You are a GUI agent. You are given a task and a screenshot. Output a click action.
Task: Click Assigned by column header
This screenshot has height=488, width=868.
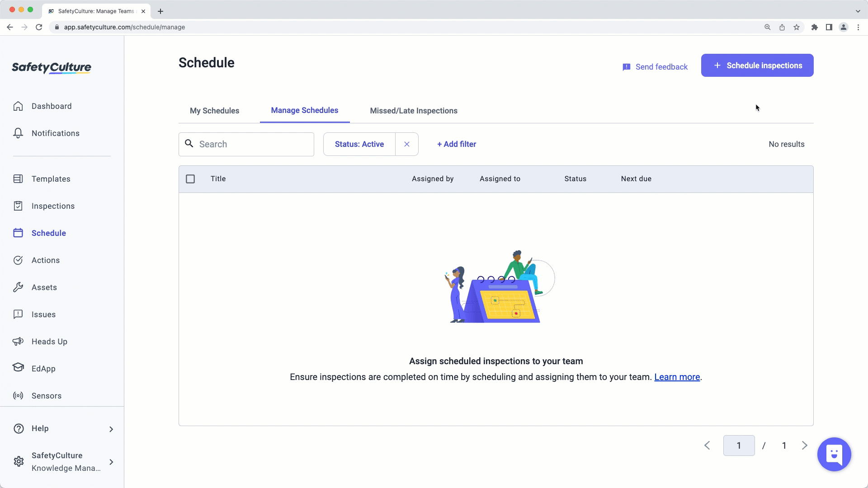[433, 179]
